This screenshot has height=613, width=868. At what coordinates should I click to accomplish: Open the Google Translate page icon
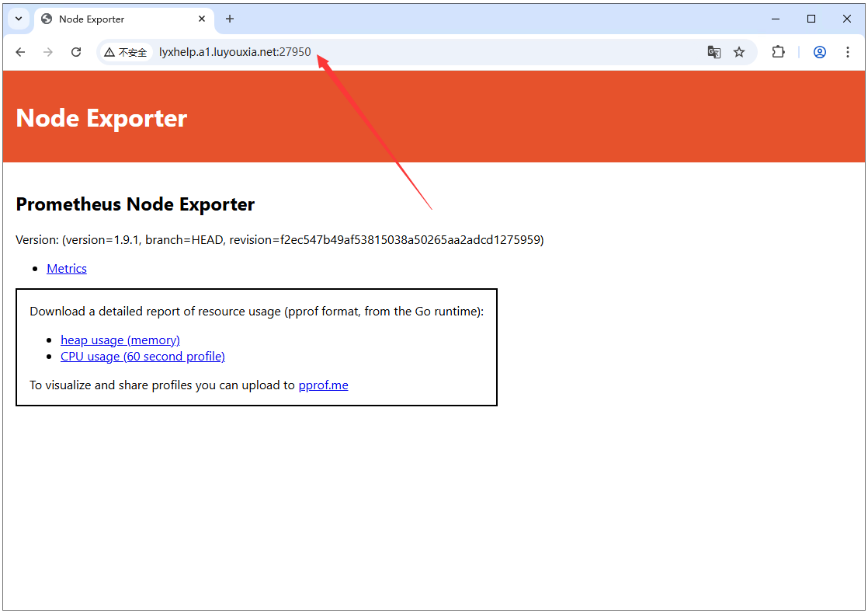tap(713, 52)
